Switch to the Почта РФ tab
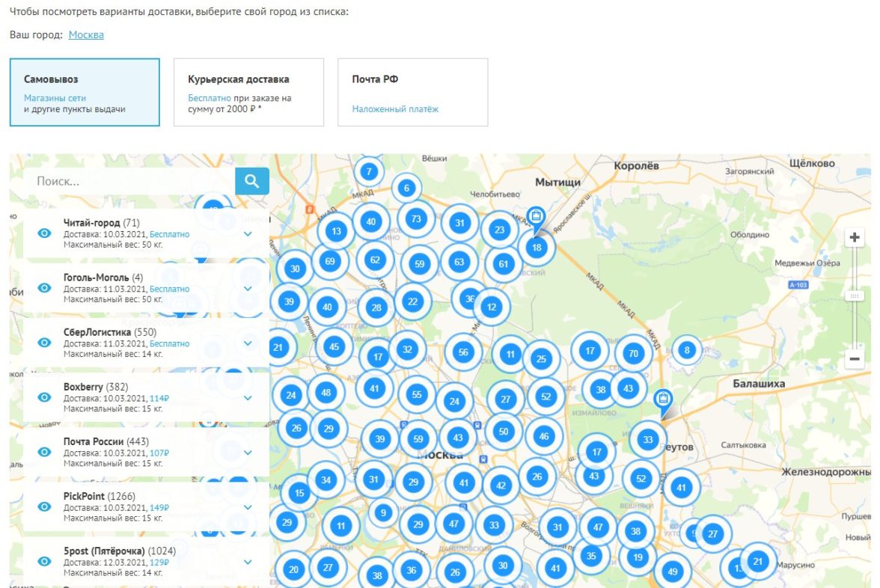Screen dimensions: 880x588 point(412,92)
